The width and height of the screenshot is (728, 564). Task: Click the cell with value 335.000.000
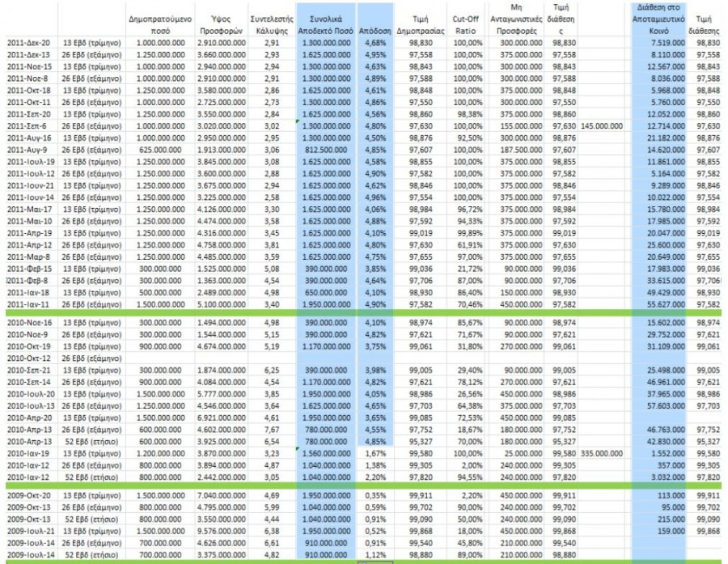pyautogui.click(x=602, y=455)
